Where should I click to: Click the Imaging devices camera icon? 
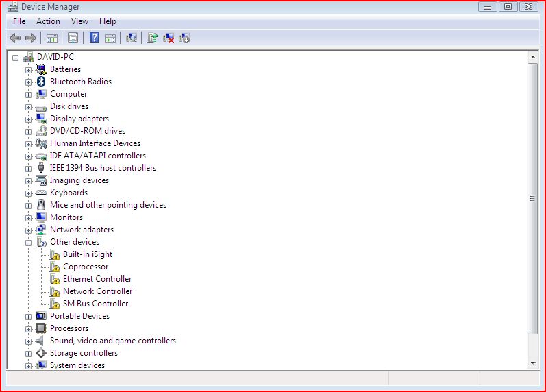[x=41, y=180]
